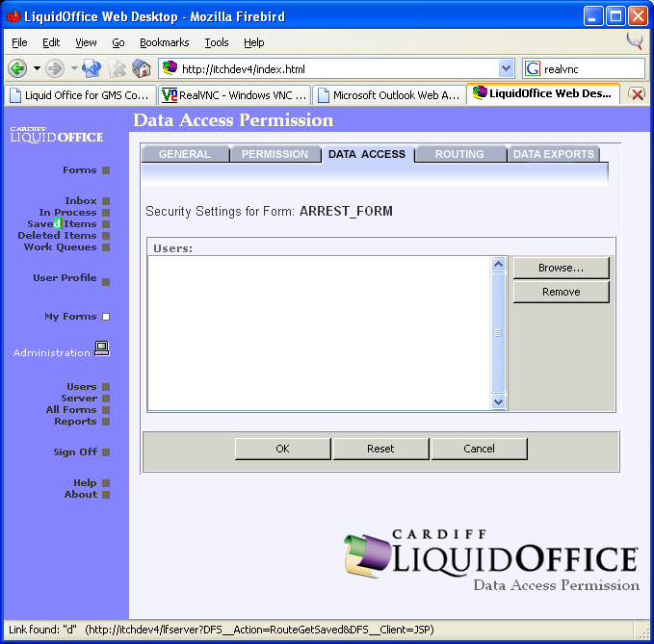Click inside the Users list box
Viewport: 654px width, 644px height.
(318, 332)
